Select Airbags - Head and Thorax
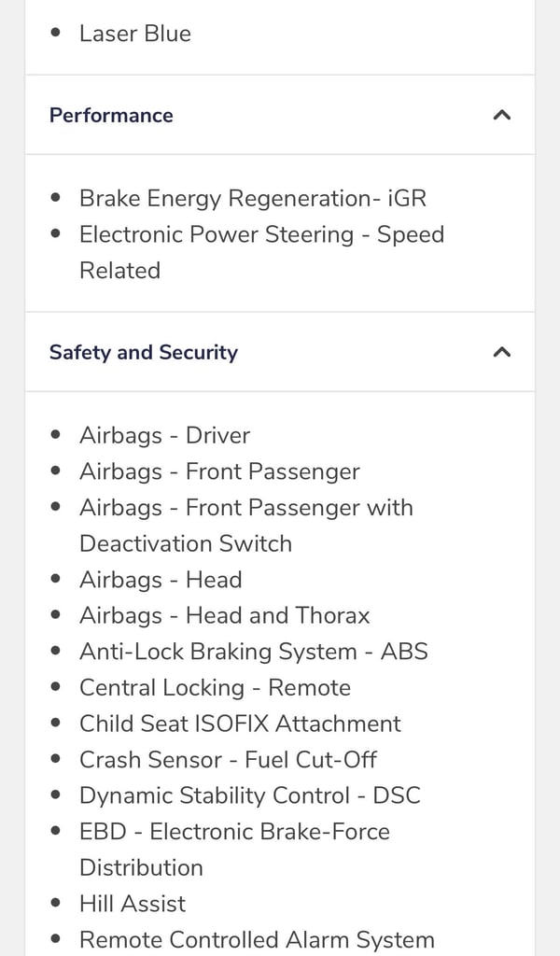Image resolution: width=560 pixels, height=956 pixels. click(225, 616)
